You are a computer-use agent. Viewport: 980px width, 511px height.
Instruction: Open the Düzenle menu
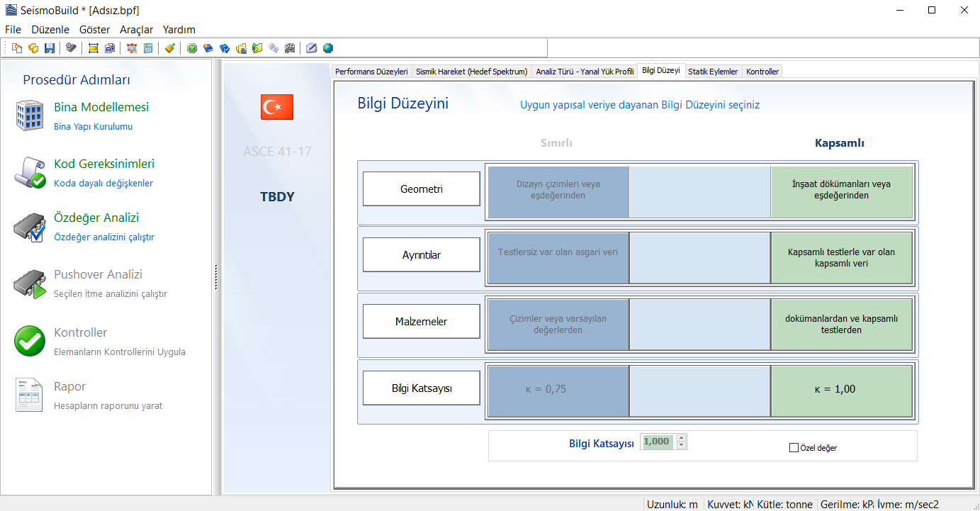[50, 30]
